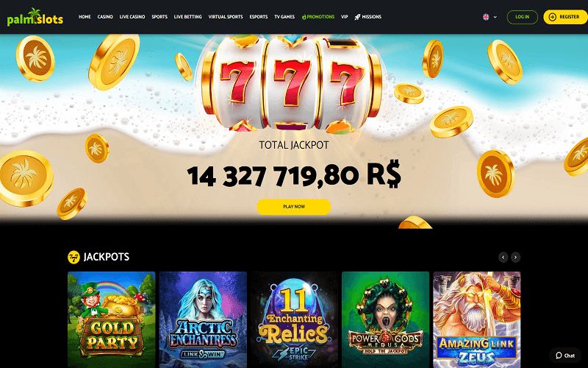Launch the Power of Gods Medusa game
The image size is (588, 368).
pyautogui.click(x=385, y=319)
